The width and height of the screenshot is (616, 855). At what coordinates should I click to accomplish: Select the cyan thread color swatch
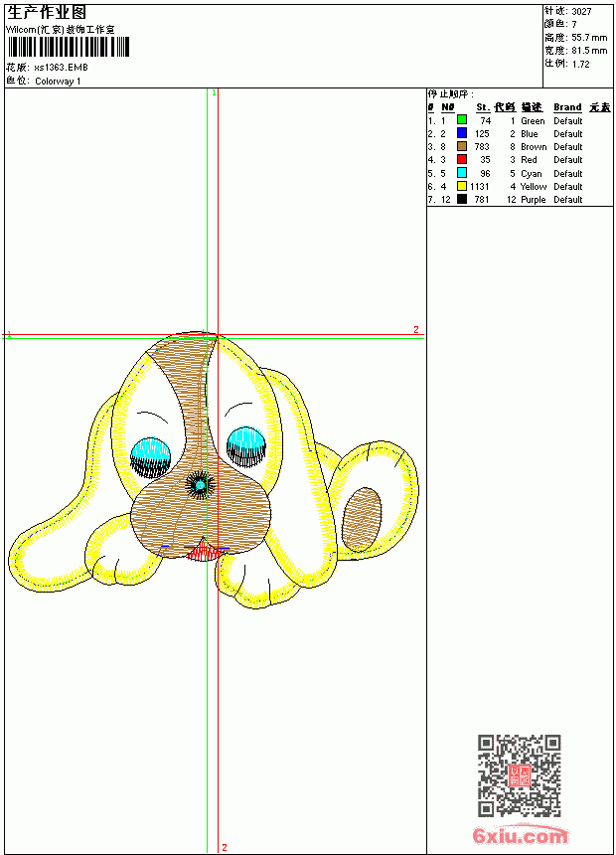pos(462,173)
